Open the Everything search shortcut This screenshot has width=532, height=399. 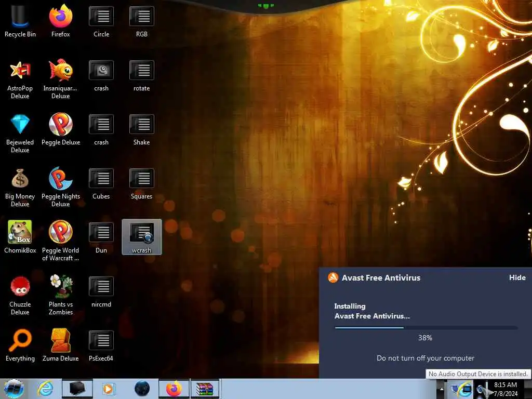pos(20,345)
